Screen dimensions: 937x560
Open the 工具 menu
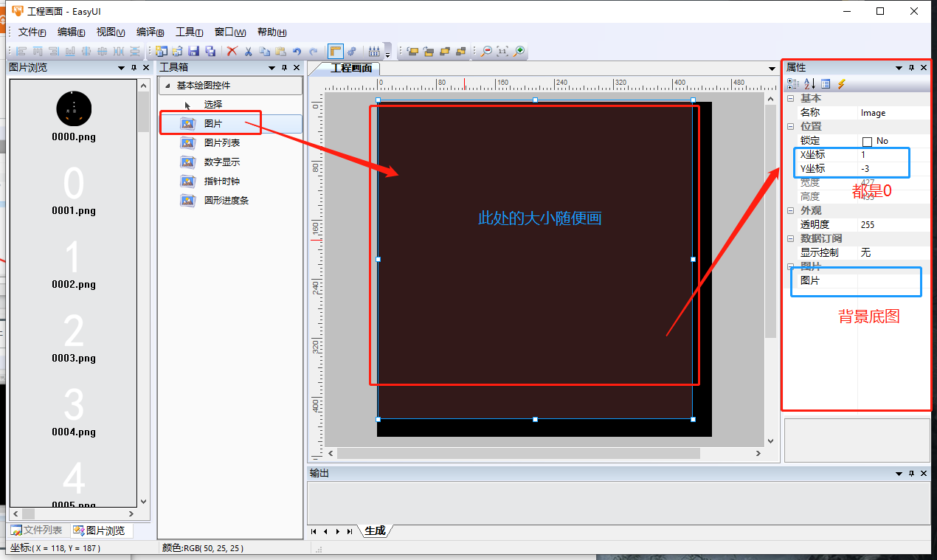(x=190, y=32)
